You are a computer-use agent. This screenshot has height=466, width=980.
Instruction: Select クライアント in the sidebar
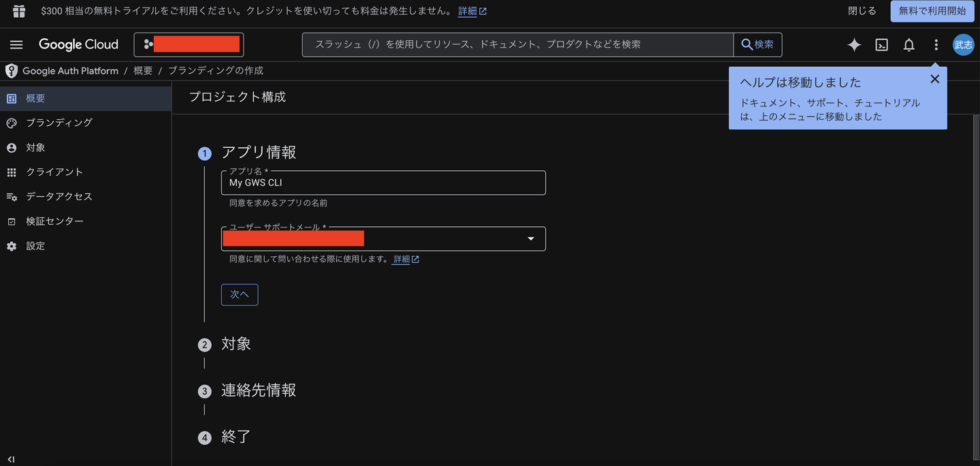(x=86, y=172)
